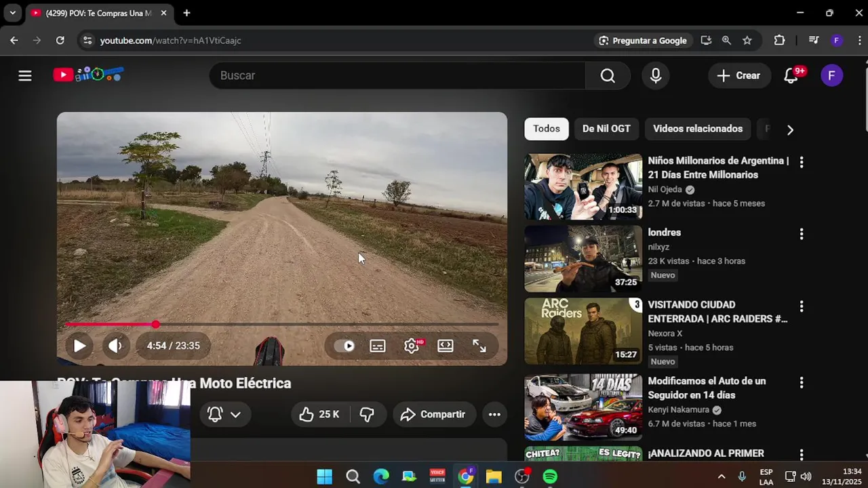Open Chrome profile F icon
The width and height of the screenshot is (868, 488).
click(836, 41)
